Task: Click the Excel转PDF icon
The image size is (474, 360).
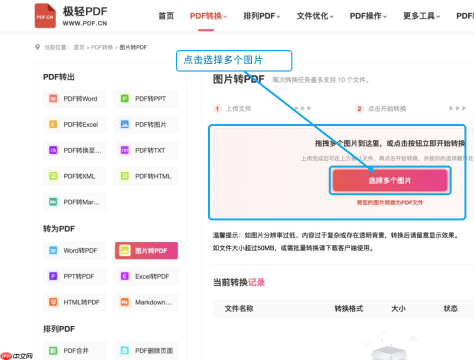Action: 125,276
